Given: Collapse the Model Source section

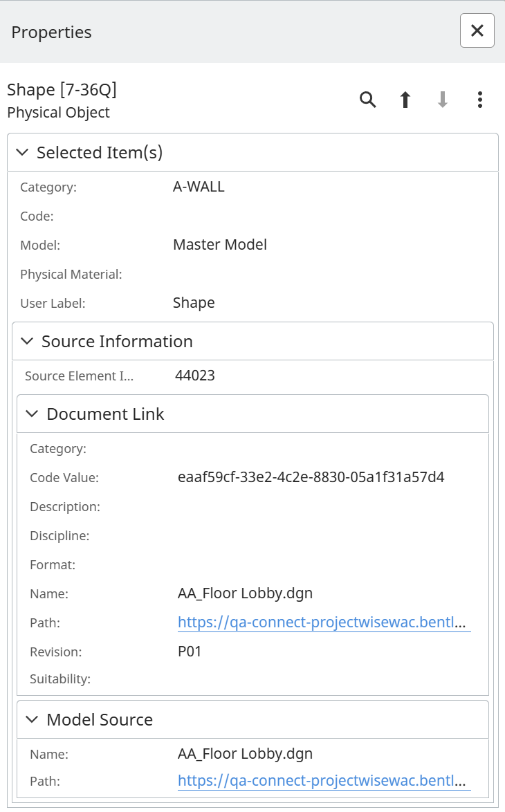Looking at the screenshot, I should (32, 719).
